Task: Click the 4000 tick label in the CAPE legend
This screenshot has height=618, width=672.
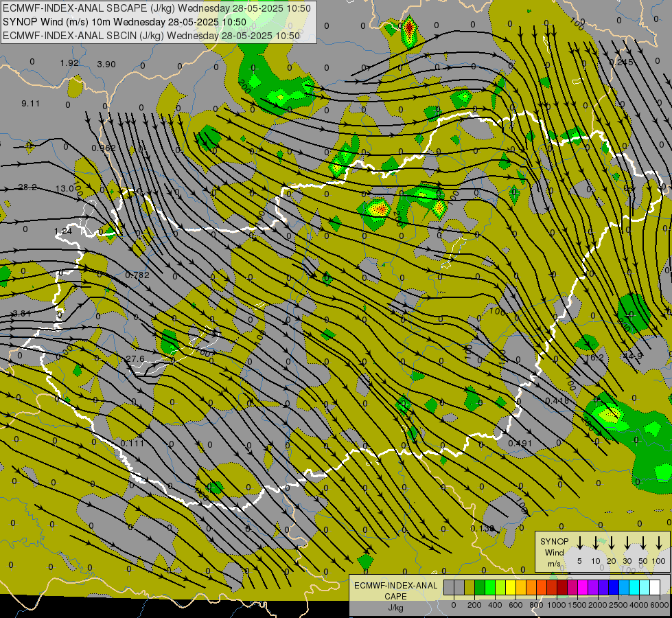Action: coord(639,605)
